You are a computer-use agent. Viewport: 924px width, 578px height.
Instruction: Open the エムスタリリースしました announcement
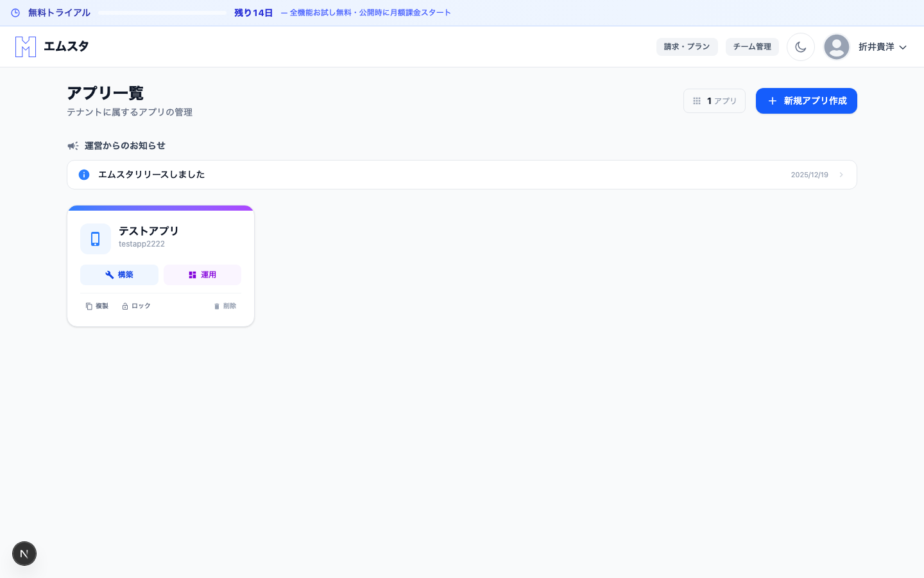[x=462, y=175]
